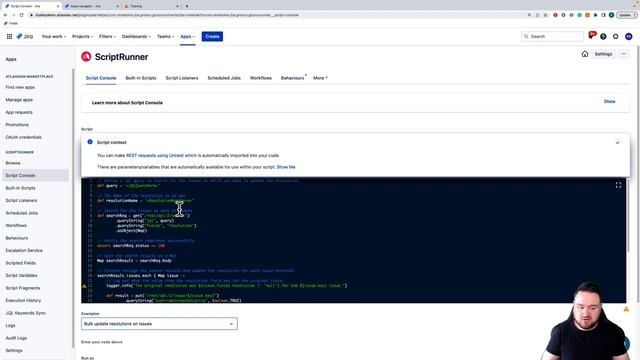Click the Script context info icon

[90, 142]
